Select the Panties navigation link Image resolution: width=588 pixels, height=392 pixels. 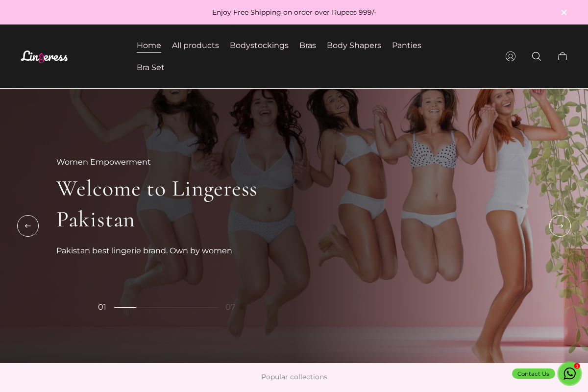point(407,45)
